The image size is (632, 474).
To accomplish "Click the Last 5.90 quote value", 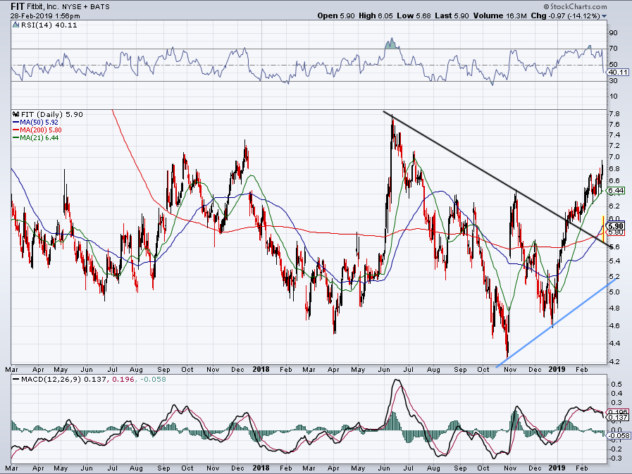I will pyautogui.click(x=451, y=16).
